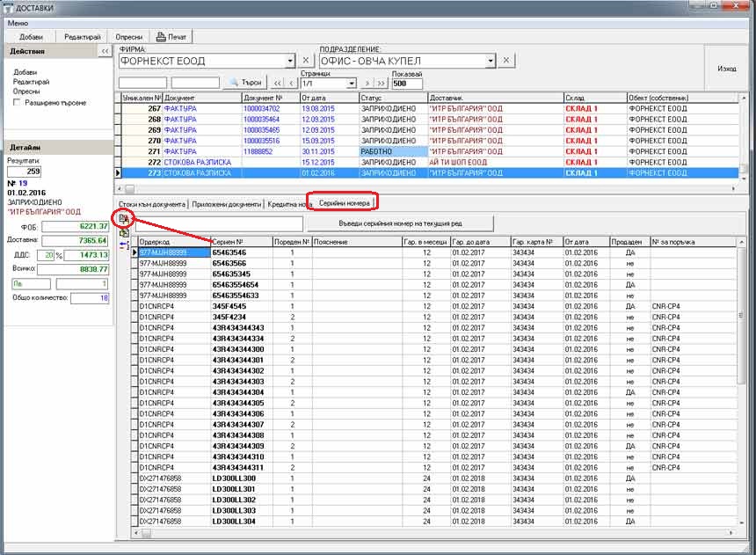Click Въведи серийния номер на текущия ред button
The width and height of the screenshot is (756, 555).
(x=400, y=223)
